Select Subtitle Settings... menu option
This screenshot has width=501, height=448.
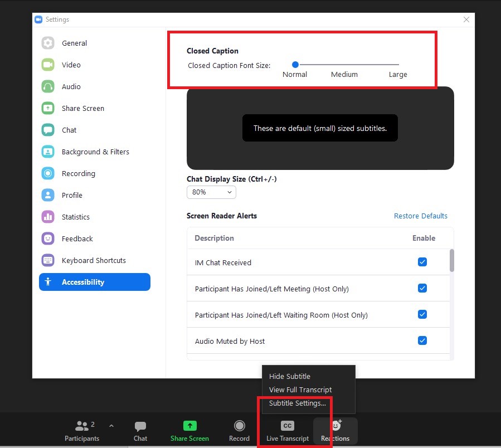(x=298, y=403)
